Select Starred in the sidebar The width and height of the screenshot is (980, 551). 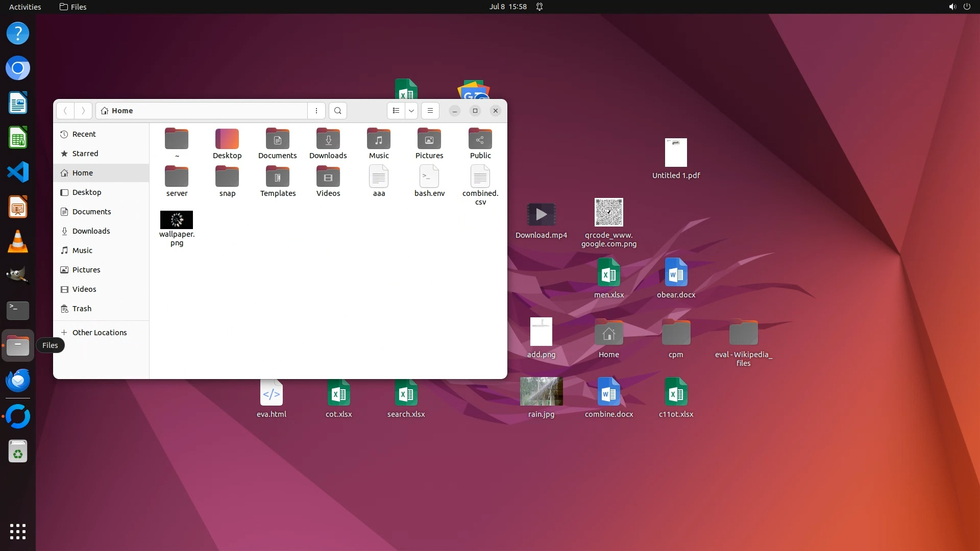pyautogui.click(x=85, y=154)
